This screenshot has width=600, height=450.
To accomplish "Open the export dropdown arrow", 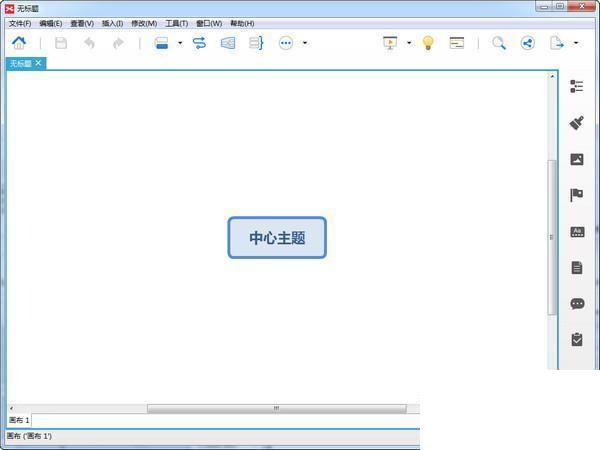I will point(576,43).
